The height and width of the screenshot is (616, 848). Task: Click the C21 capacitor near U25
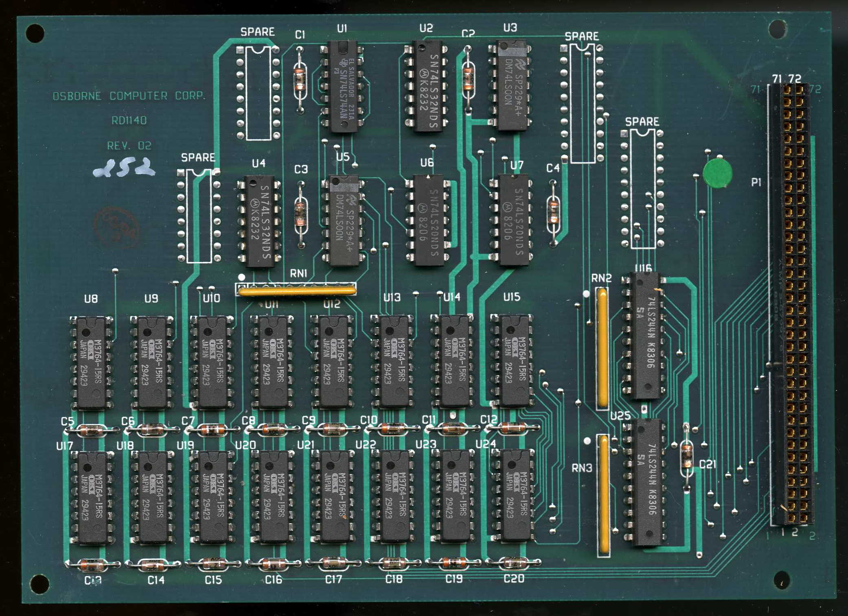[687, 456]
